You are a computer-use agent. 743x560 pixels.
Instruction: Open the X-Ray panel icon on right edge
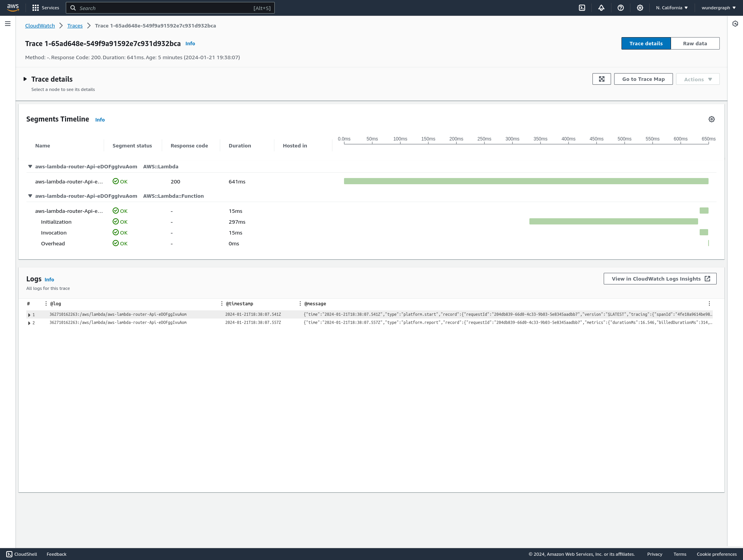736,24
